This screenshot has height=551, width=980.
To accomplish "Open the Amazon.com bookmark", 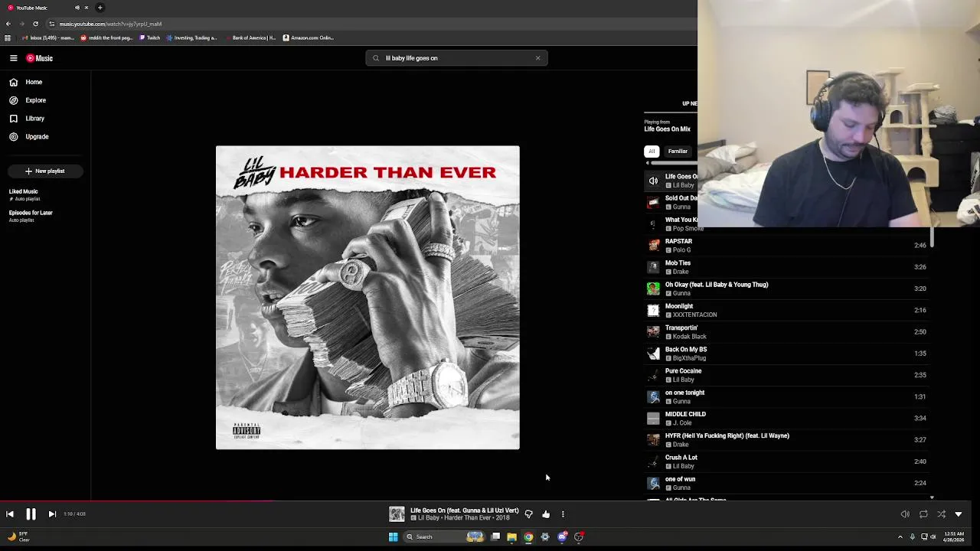I will click(309, 37).
